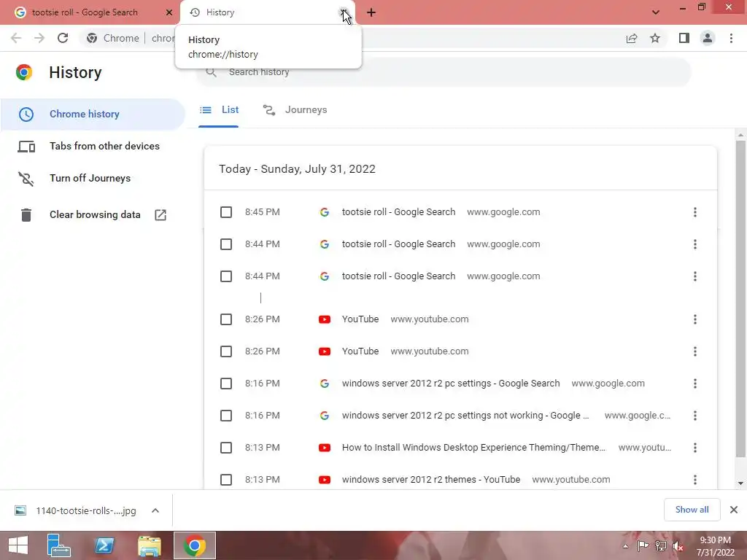Open actions menu for first 8:26 PM YouTube
Screen dimensions: 747x560
[695, 319]
